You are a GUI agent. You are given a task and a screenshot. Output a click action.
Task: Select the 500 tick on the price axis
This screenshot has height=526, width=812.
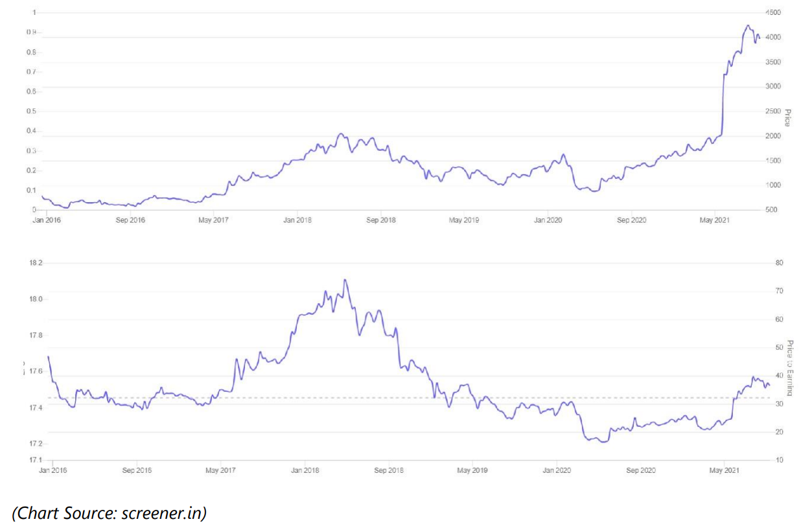point(771,210)
